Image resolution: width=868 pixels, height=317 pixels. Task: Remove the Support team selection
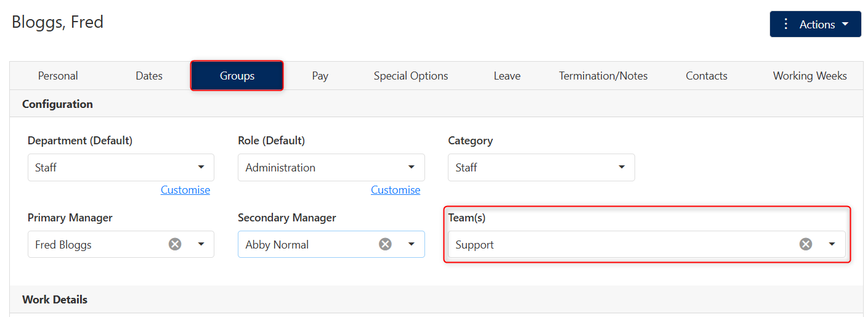[x=806, y=244]
